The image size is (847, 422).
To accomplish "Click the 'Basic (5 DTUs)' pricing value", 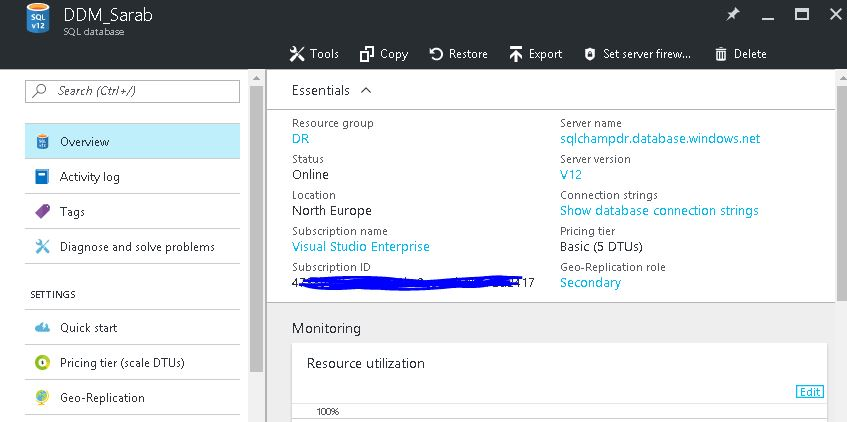I will tap(601, 247).
